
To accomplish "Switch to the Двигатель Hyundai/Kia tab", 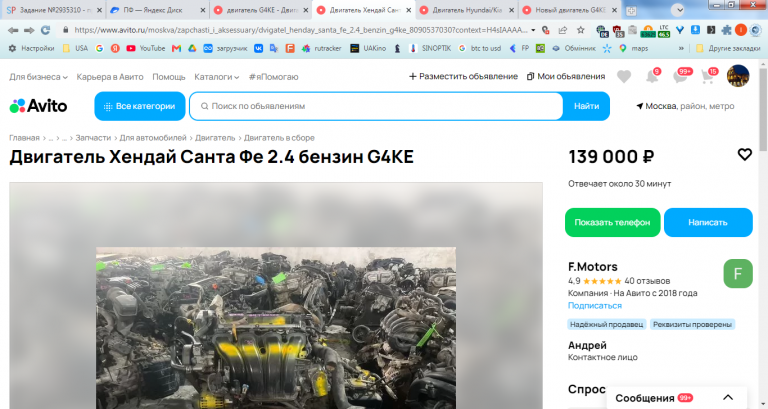I will [x=466, y=10].
